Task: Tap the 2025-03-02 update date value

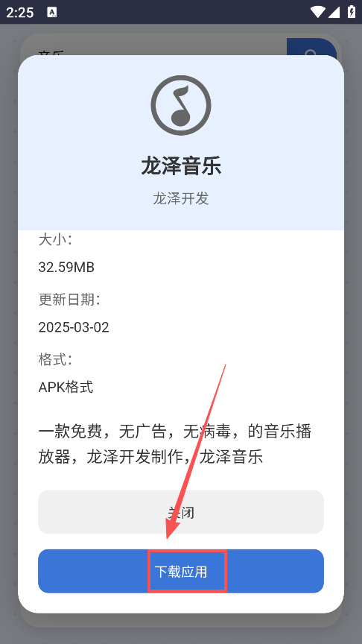Action: pyautogui.click(x=74, y=327)
